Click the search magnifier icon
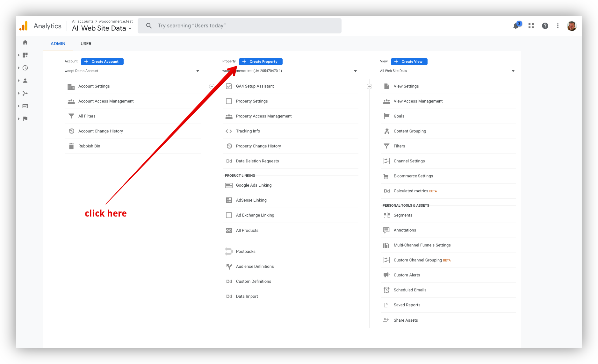Image resolution: width=598 pixels, height=364 pixels. coord(149,25)
